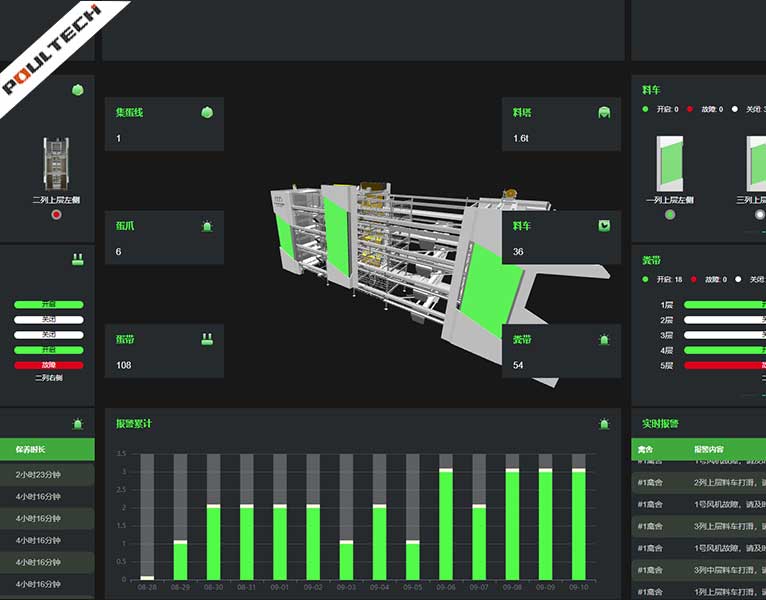Open the center 料车 card showing 36
Image resolution: width=766 pixels, height=600 pixels.
[x=561, y=237]
